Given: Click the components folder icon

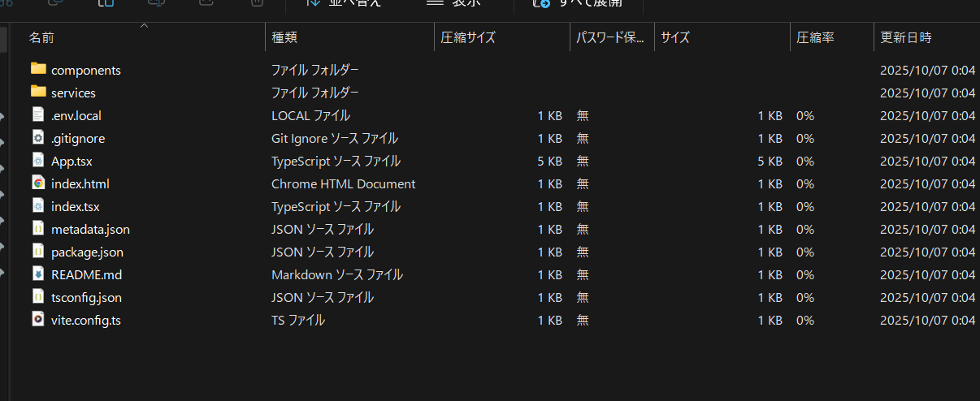Looking at the screenshot, I should click(38, 69).
